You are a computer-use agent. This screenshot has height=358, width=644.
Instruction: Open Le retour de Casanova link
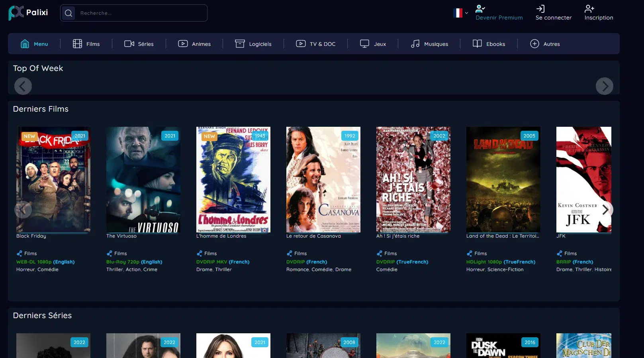313,236
